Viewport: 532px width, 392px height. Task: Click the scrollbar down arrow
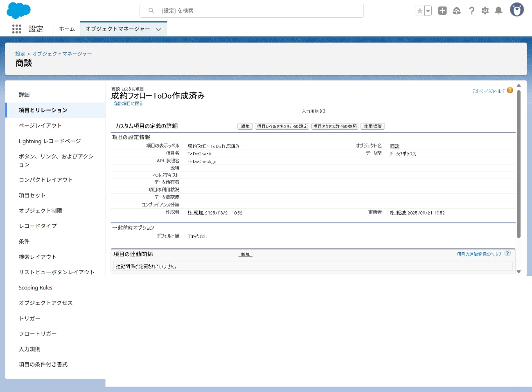pyautogui.click(x=519, y=271)
